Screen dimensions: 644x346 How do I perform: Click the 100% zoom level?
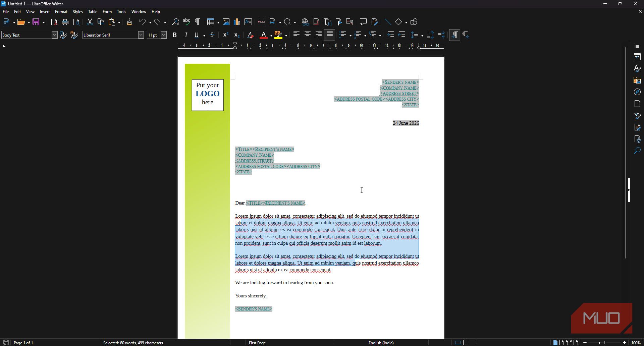click(x=636, y=343)
